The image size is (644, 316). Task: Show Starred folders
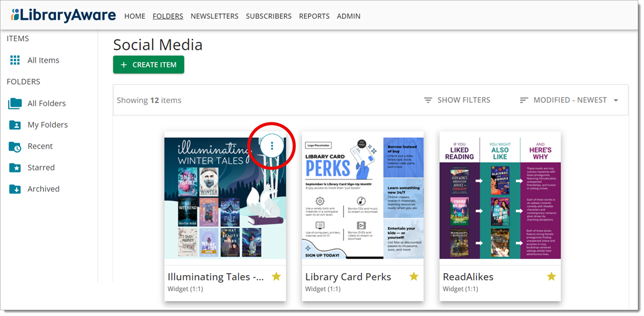click(x=41, y=167)
